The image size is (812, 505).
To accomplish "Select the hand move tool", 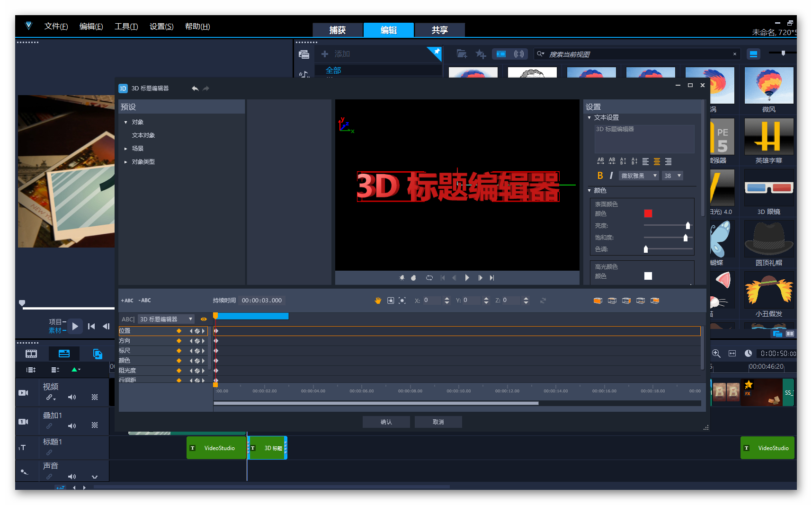I will click(x=378, y=301).
